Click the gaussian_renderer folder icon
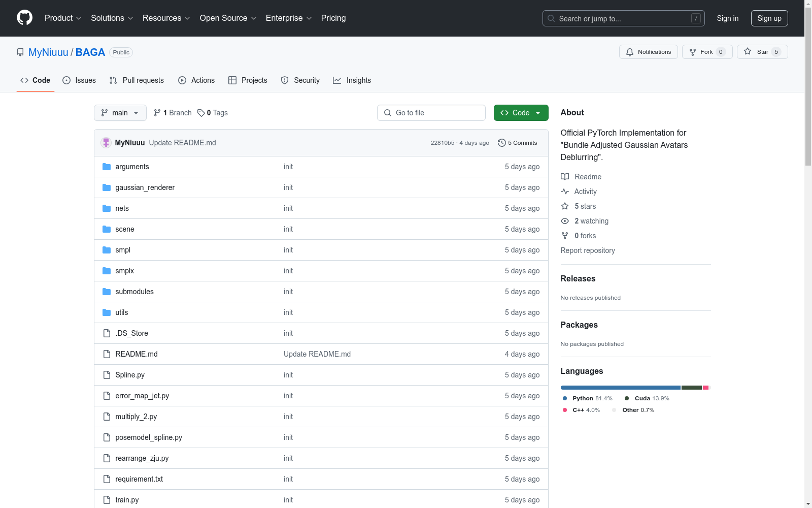This screenshot has height=508, width=812. pyautogui.click(x=107, y=187)
